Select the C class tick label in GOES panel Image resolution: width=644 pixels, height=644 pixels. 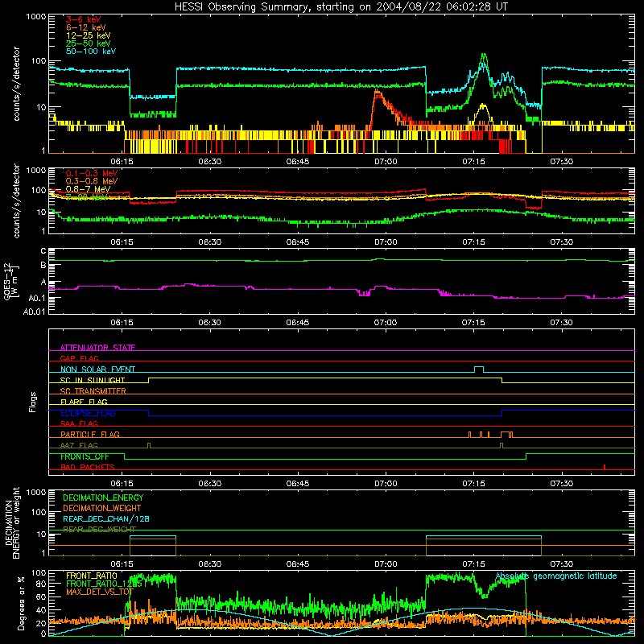tap(43, 250)
